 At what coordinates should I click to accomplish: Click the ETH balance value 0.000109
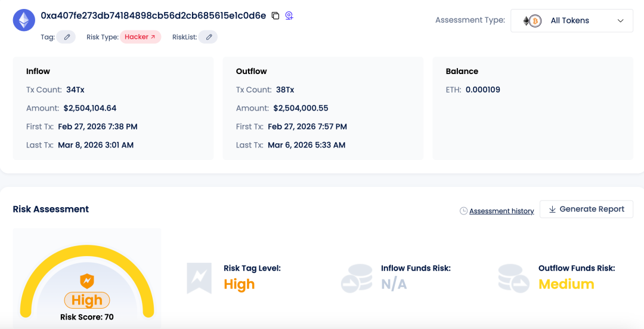pos(482,90)
